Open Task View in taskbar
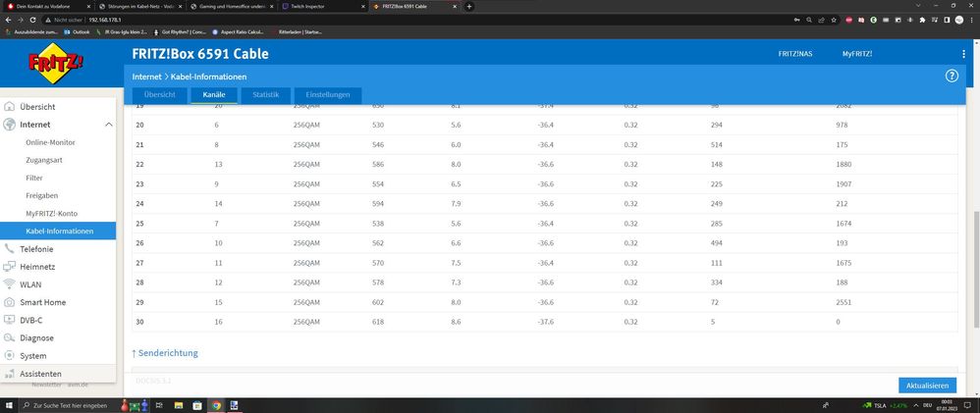Screen dimensions: 980x413 pyautogui.click(x=159, y=405)
